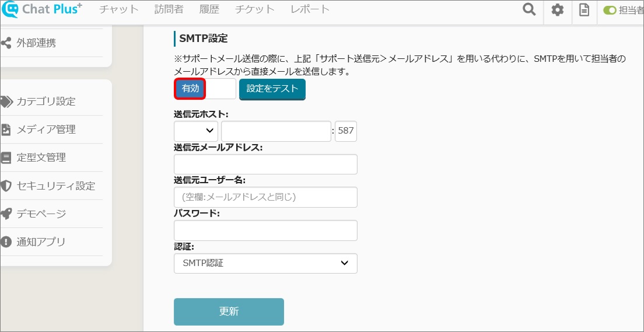Open settings via gear icon
Screen dimensions: 644x332
click(557, 10)
